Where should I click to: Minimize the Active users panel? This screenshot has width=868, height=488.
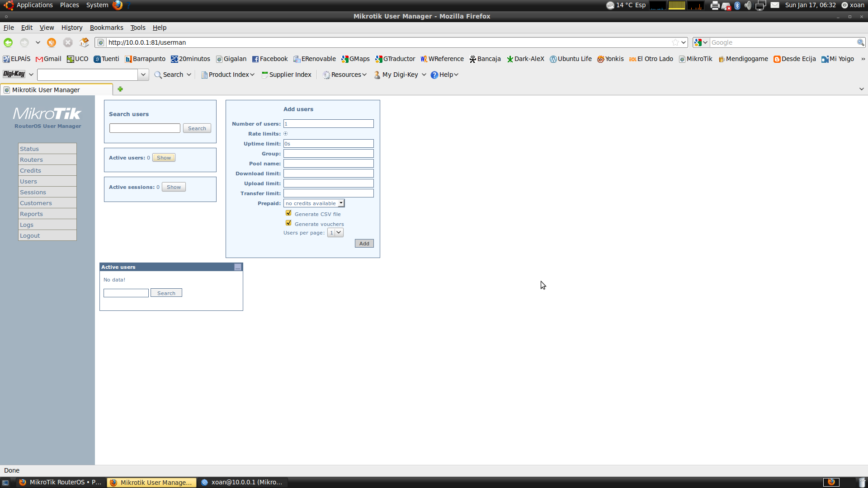click(238, 267)
